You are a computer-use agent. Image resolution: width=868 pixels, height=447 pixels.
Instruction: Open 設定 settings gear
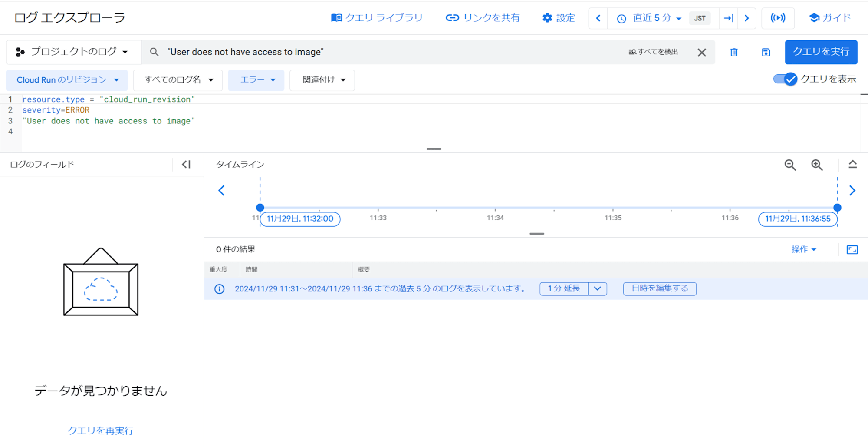(x=559, y=18)
